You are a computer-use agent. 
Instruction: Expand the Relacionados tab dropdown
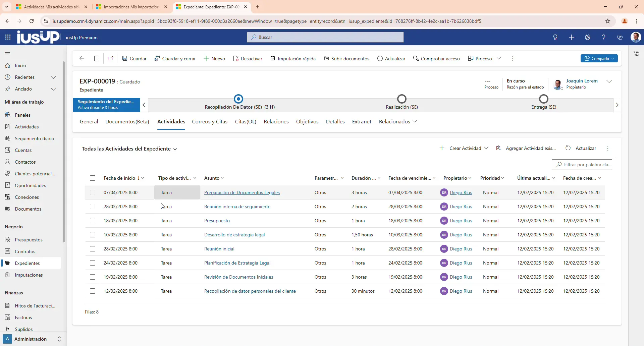398,122
